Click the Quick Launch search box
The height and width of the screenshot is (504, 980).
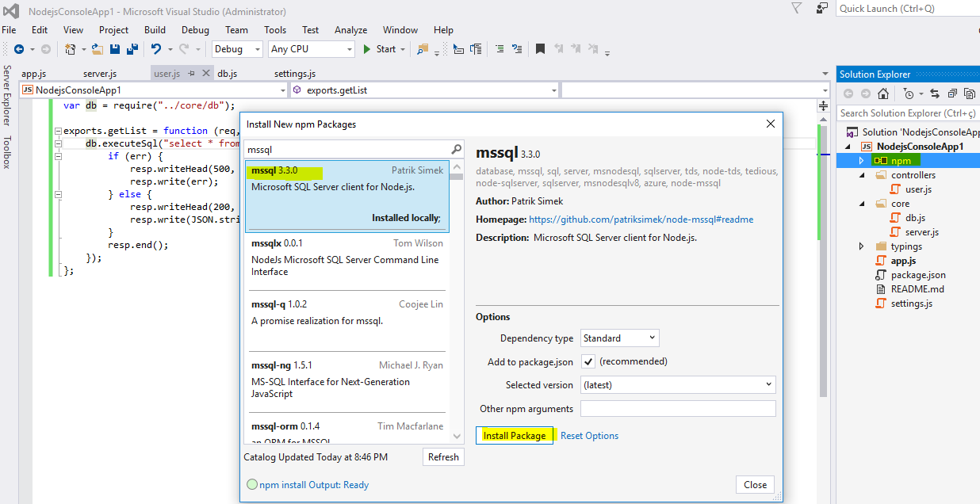(x=908, y=9)
